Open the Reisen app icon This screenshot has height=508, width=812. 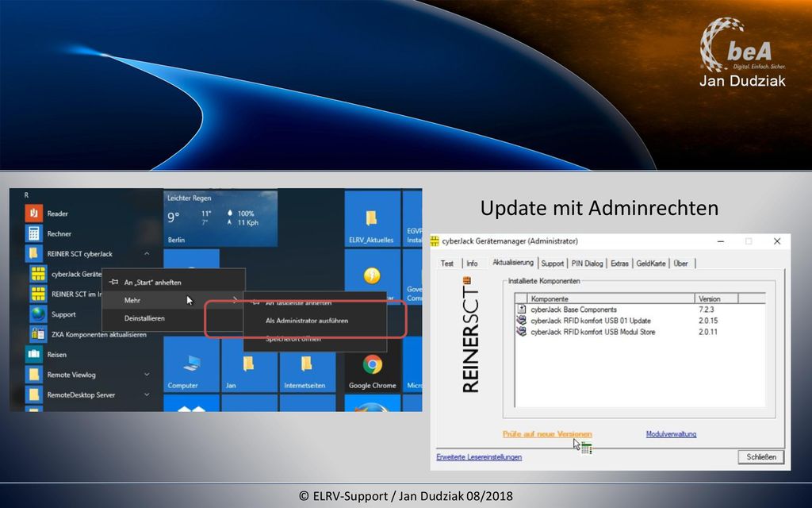[x=33, y=355]
